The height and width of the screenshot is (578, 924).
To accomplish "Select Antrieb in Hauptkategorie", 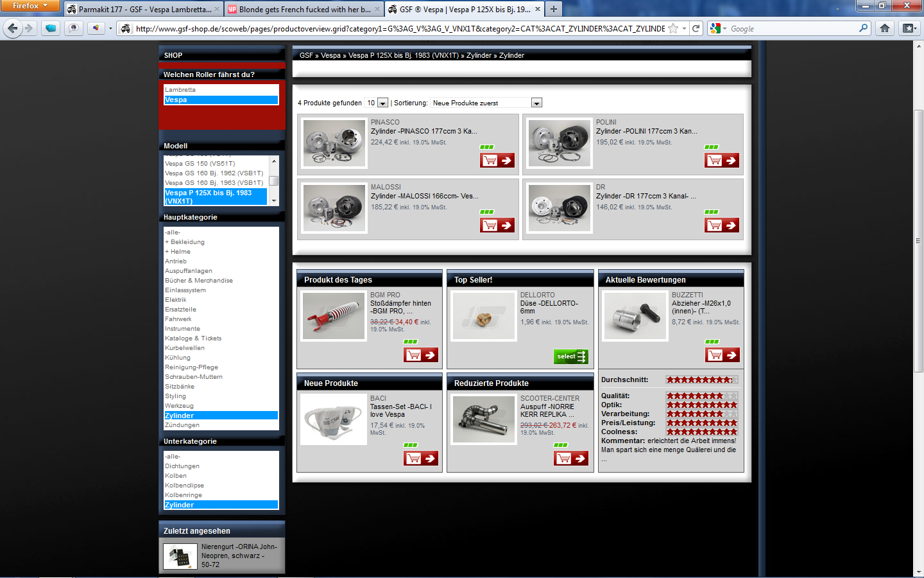I will click(176, 261).
